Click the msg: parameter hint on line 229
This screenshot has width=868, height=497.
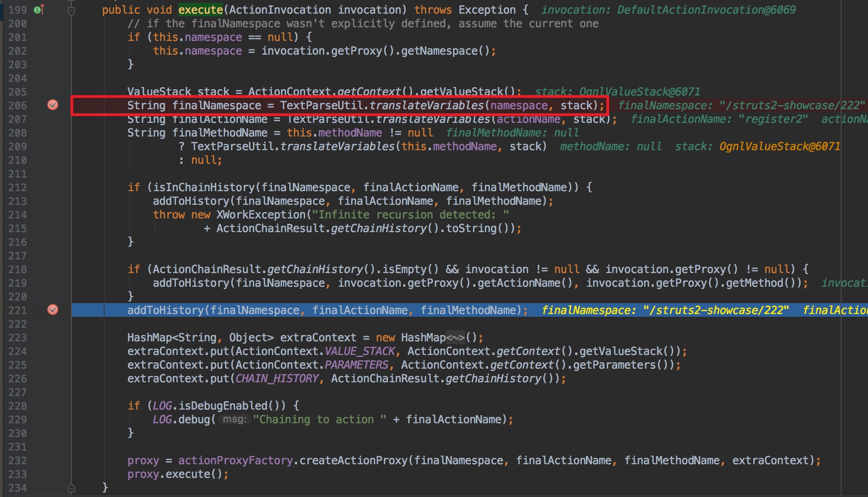235,419
